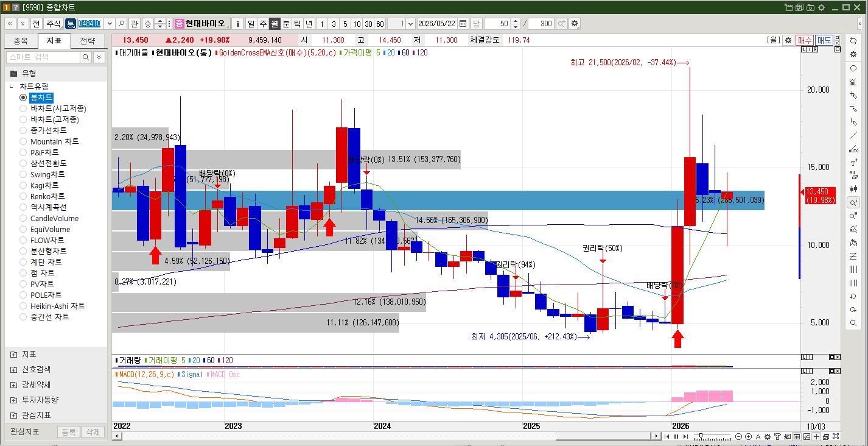Select the CandleVolume radio option
Viewport: 868px width, 446px height.
(23, 218)
